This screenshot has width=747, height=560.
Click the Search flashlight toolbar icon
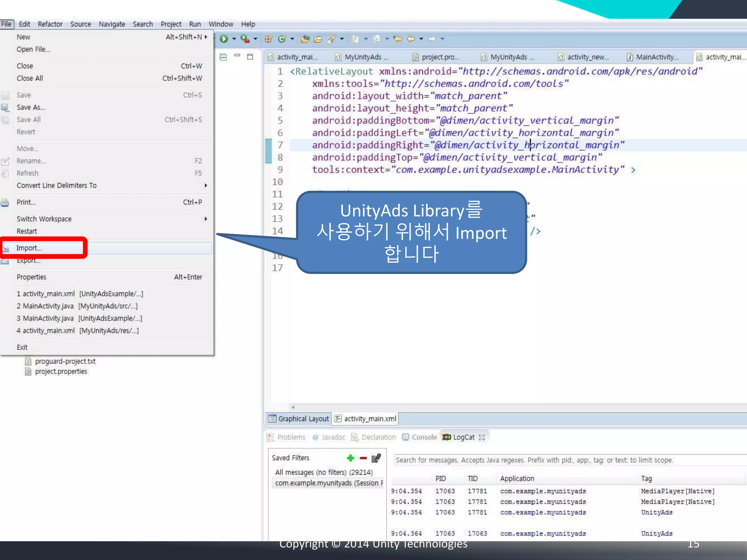(332, 39)
